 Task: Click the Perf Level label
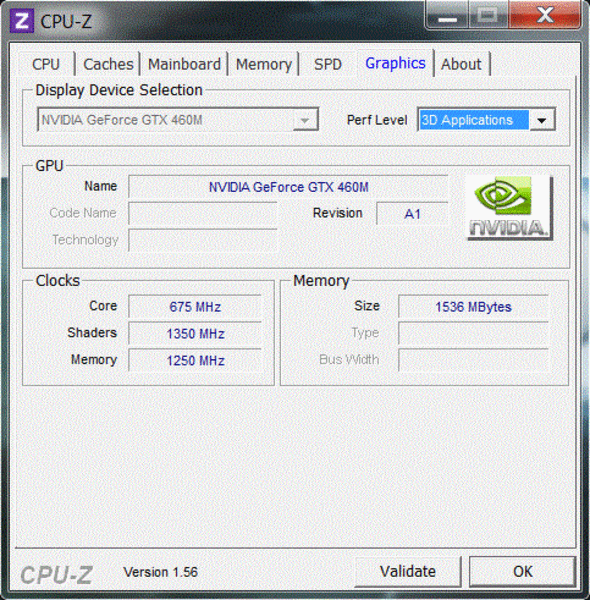(376, 120)
